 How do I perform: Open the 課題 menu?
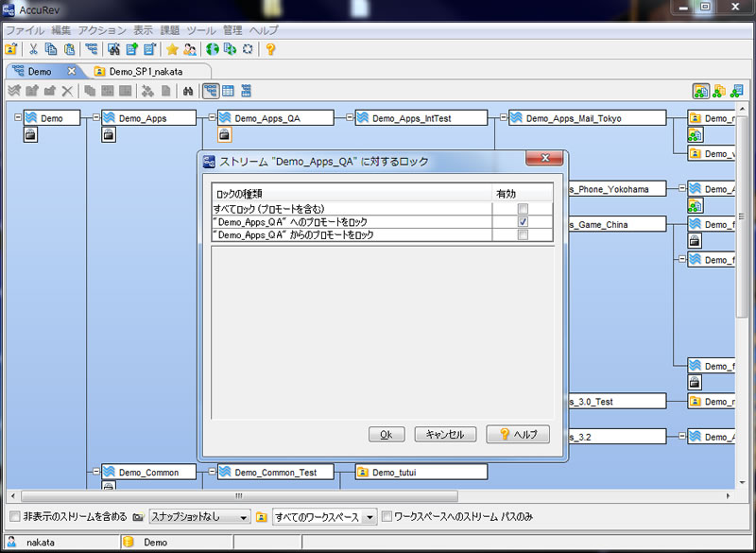[169, 30]
